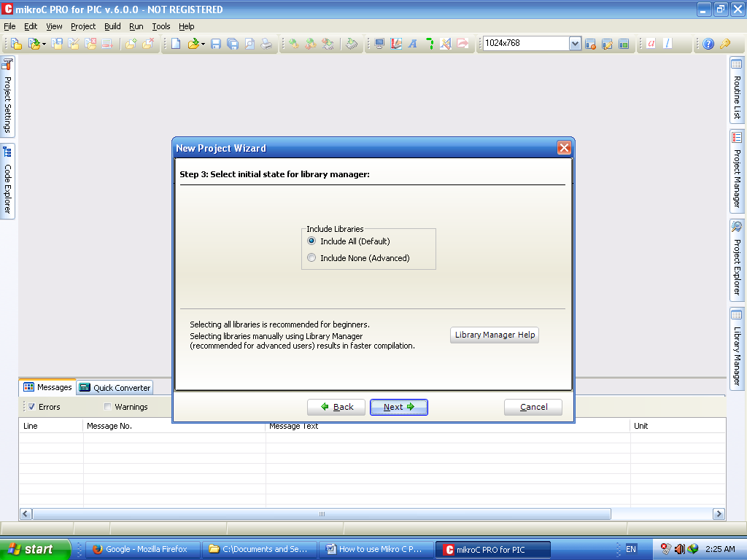The height and width of the screenshot is (560, 747).
Task: Expand the Code Explorer side panel
Action: click(7, 182)
